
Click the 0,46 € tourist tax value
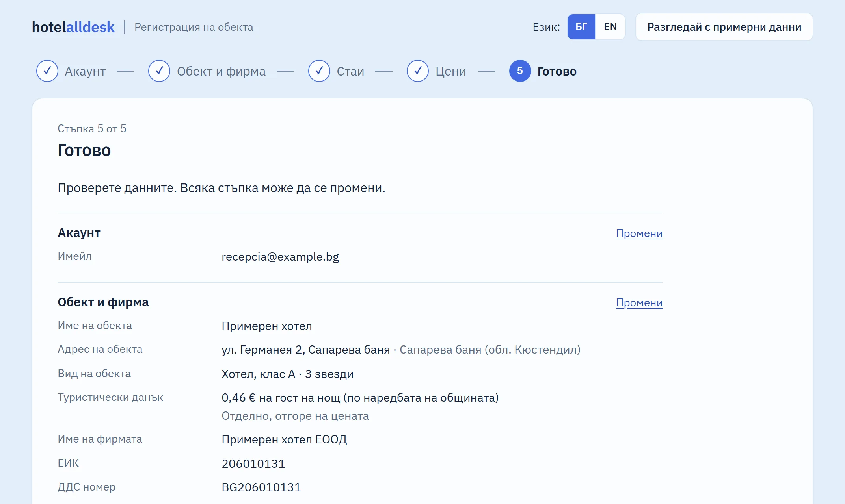(360, 398)
